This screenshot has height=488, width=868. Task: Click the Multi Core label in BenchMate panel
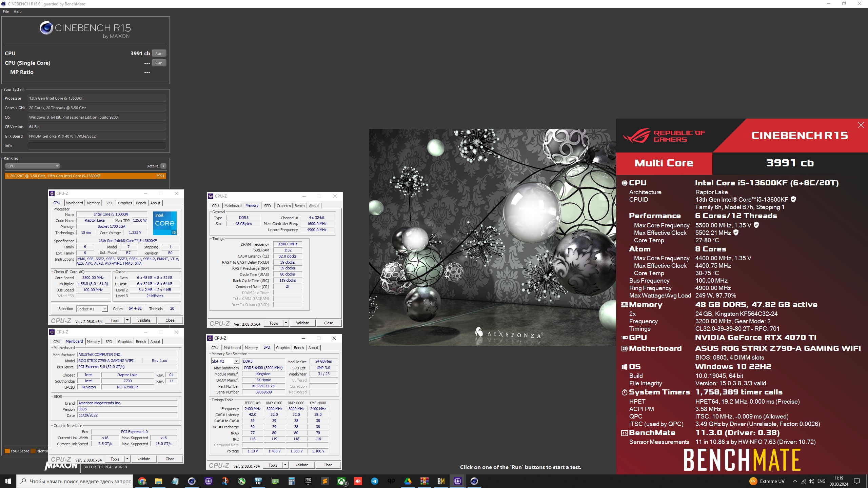tap(664, 163)
